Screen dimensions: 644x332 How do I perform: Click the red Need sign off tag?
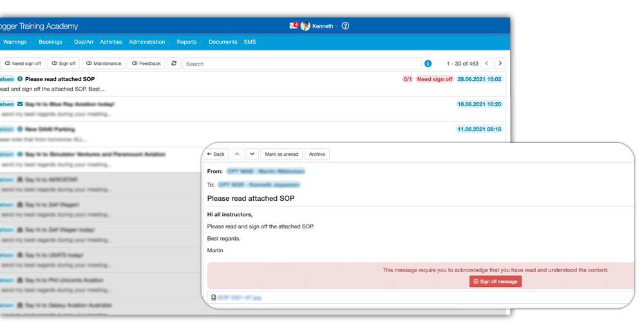pos(435,79)
